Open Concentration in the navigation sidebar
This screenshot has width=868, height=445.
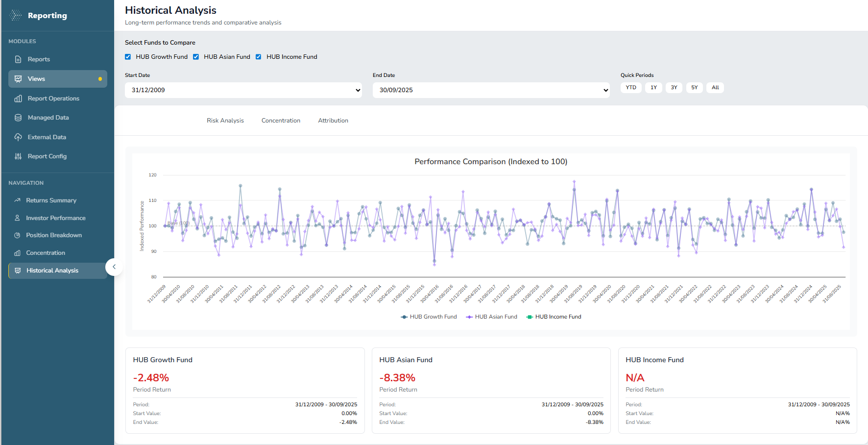coord(46,253)
